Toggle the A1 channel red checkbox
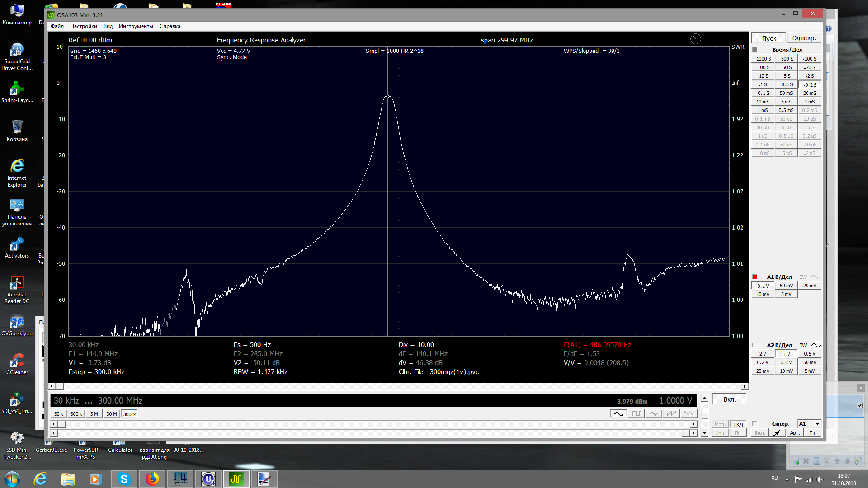868x488 pixels. pyautogui.click(x=755, y=277)
